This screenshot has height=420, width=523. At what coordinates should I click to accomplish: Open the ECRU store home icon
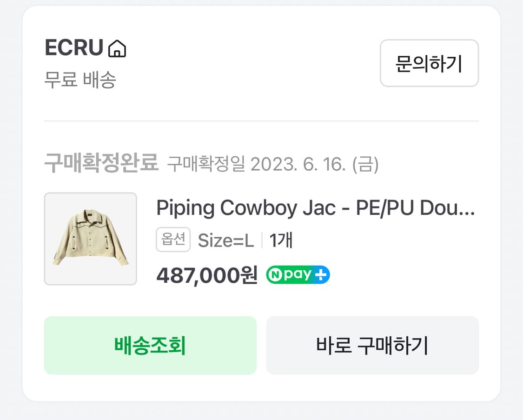point(117,48)
